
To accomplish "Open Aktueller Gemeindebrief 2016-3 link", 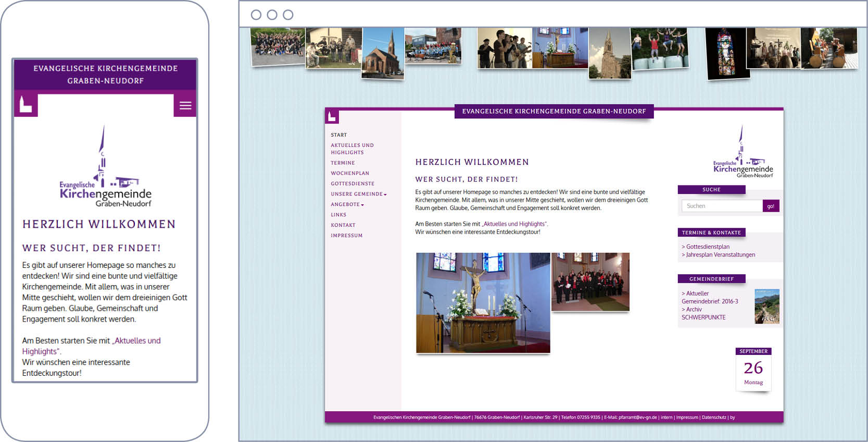I will point(710,298).
